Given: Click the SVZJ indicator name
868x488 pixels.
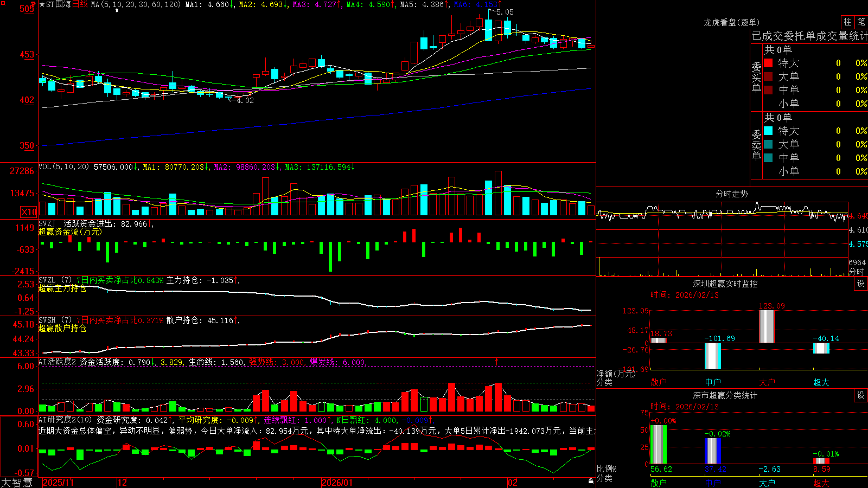Looking at the screenshot, I should click(47, 223).
